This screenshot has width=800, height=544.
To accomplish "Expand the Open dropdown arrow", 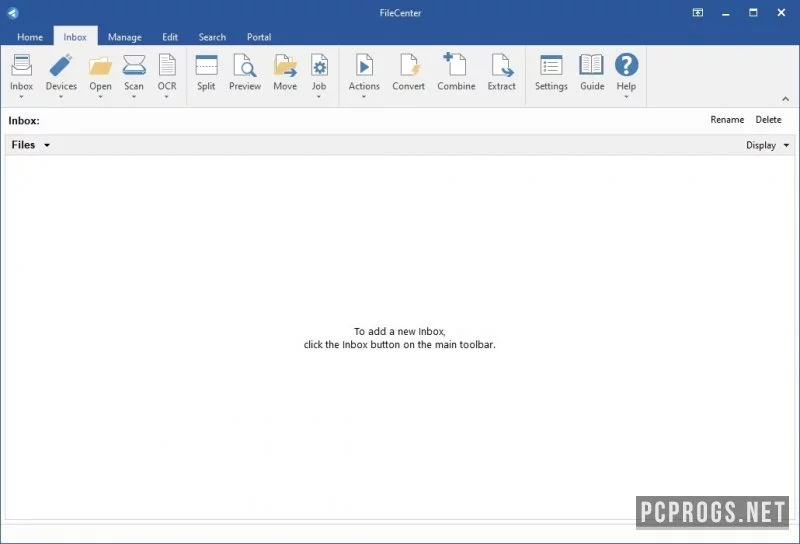I will coord(100,96).
